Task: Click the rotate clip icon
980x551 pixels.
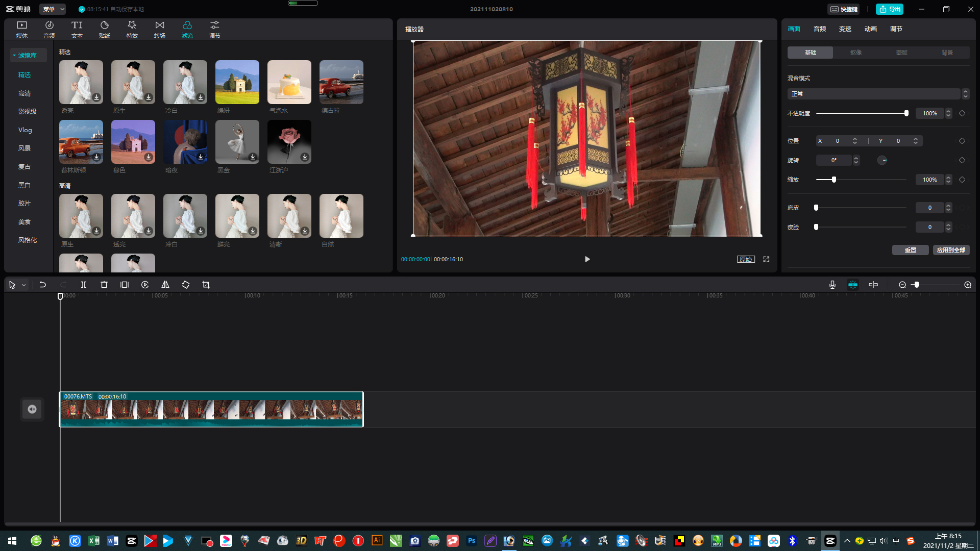Action: click(x=186, y=285)
